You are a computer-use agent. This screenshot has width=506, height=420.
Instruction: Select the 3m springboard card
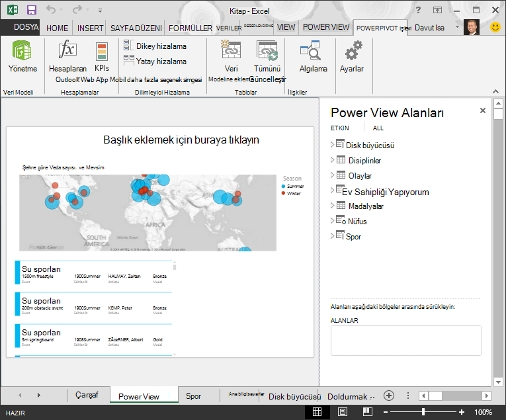coord(93,336)
